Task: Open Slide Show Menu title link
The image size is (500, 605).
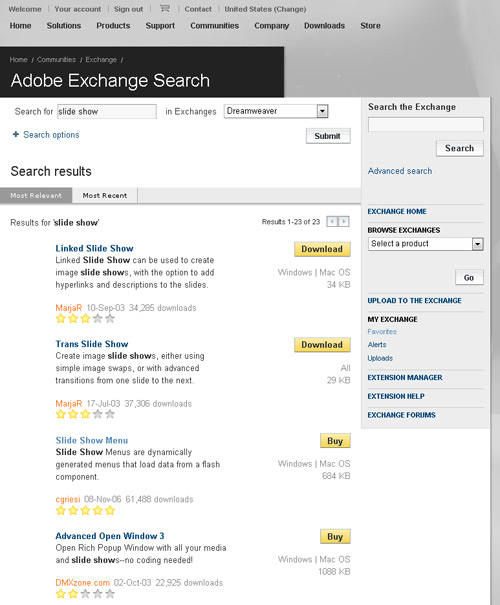Action: [92, 440]
